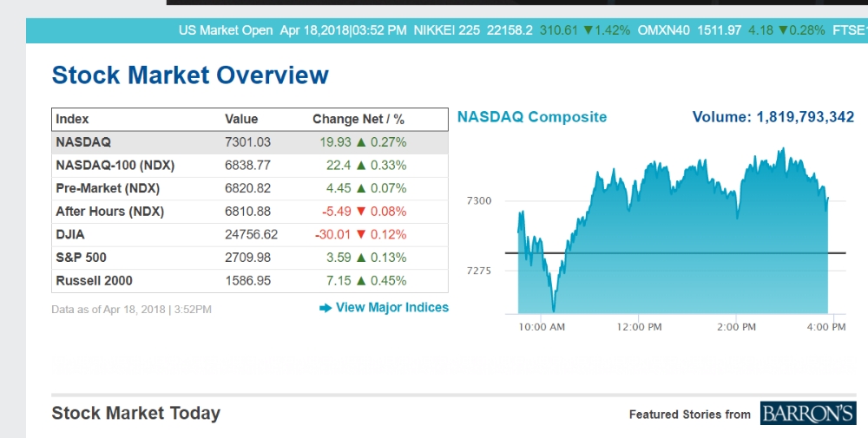Click the red down triangle in the DJIA row
Viewport: 868px width, 438px height.
[361, 234]
